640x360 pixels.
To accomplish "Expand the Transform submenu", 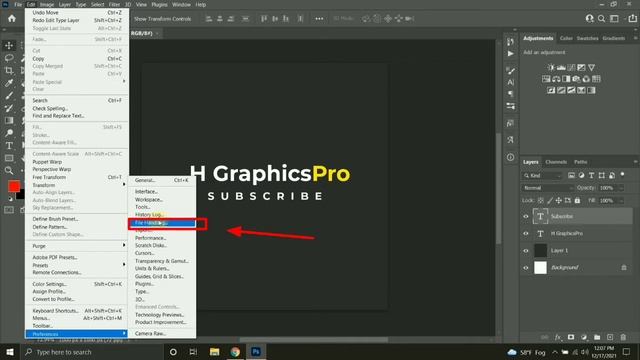I will tap(76, 185).
